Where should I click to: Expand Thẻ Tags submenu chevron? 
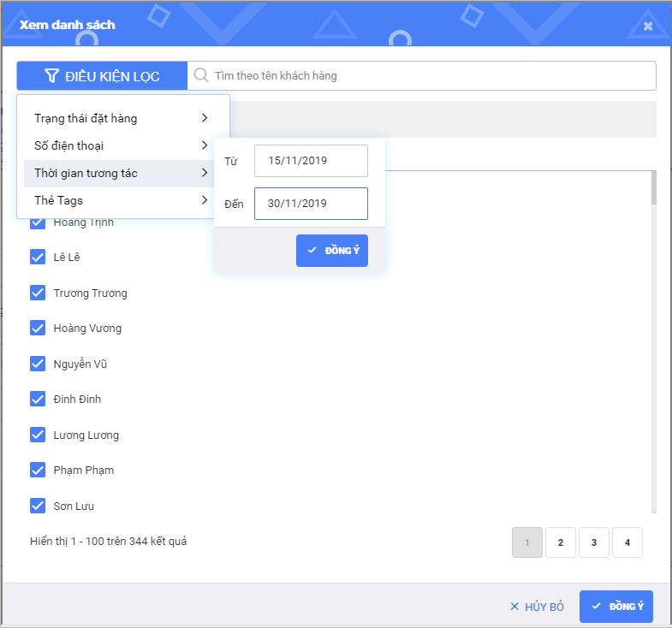tap(205, 200)
